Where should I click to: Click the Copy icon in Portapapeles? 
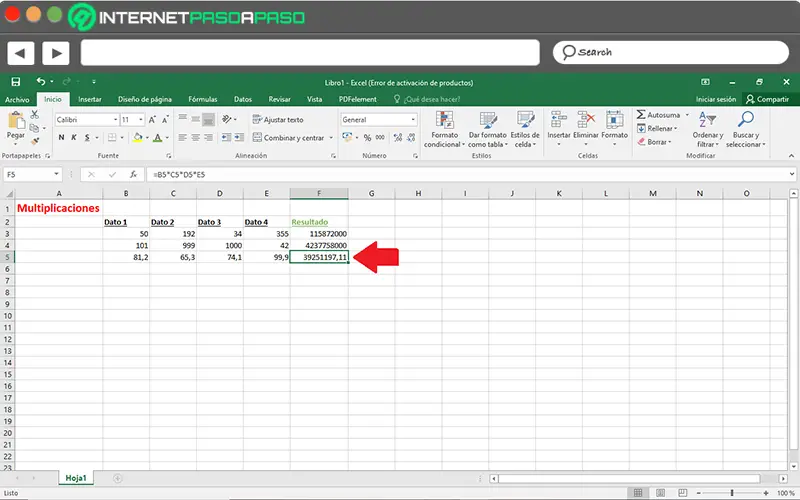point(34,128)
